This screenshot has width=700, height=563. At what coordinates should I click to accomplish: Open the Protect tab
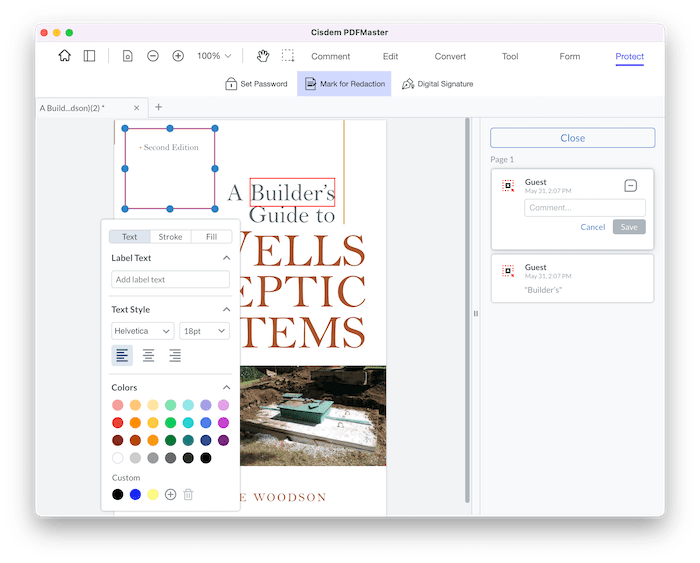629,57
